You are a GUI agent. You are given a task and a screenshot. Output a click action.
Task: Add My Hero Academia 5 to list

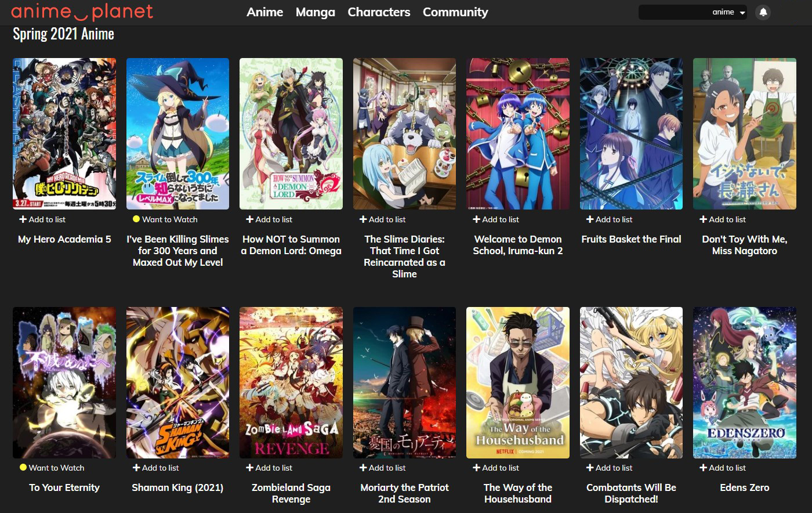[x=42, y=219]
